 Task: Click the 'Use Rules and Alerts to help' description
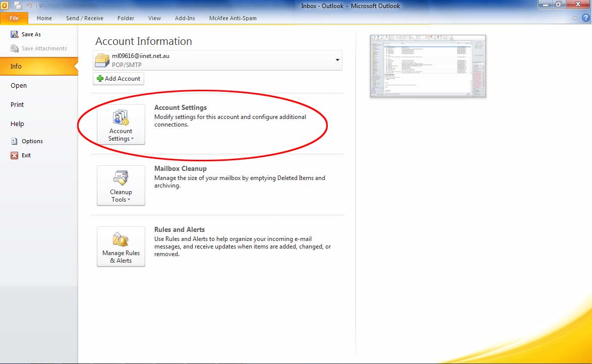click(243, 247)
